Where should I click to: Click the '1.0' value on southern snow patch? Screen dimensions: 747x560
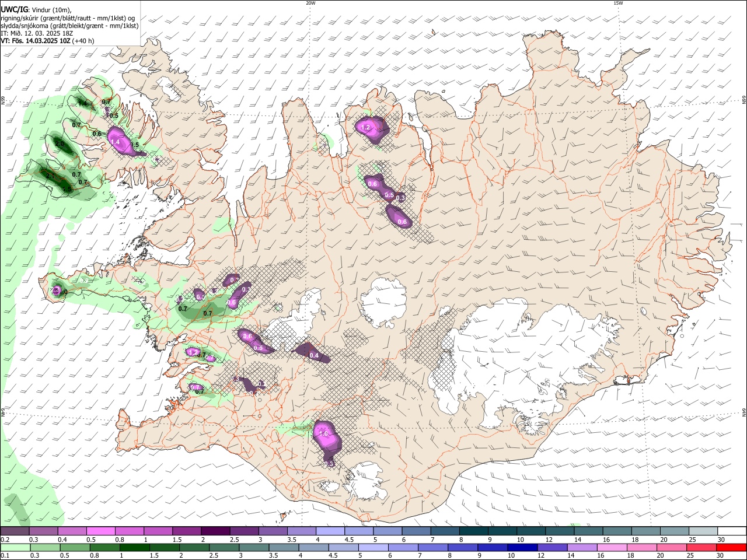[x=324, y=434]
